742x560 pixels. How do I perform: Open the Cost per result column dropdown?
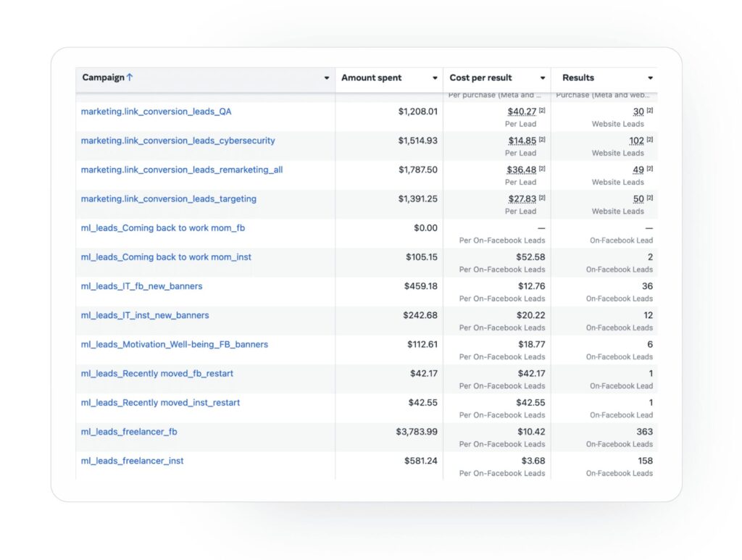(543, 78)
